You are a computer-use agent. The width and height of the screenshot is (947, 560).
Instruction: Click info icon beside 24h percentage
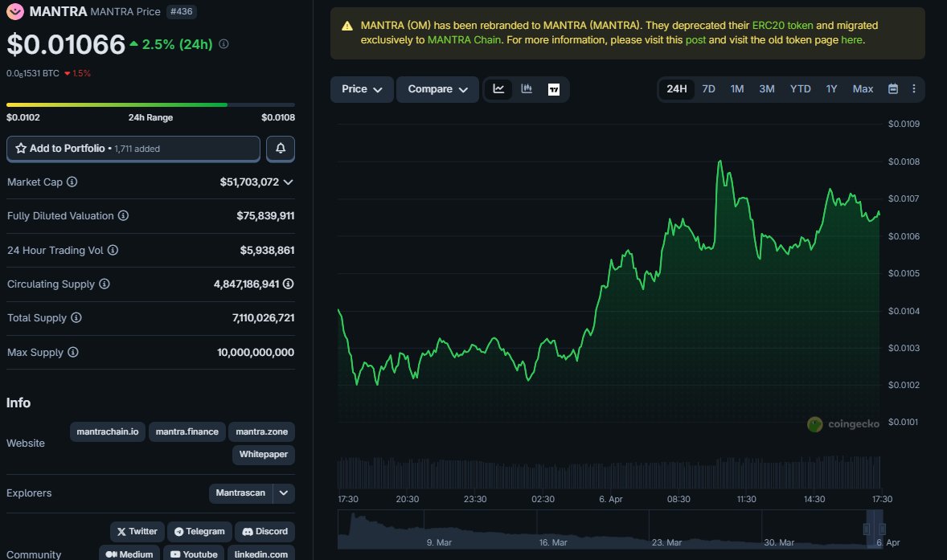(x=223, y=44)
